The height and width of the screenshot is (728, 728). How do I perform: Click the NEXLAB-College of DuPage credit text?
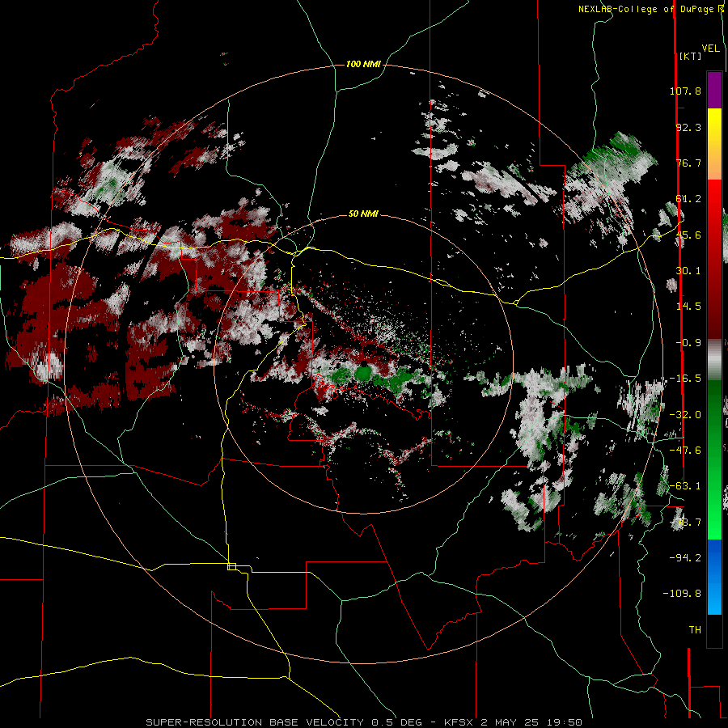tap(650, 9)
